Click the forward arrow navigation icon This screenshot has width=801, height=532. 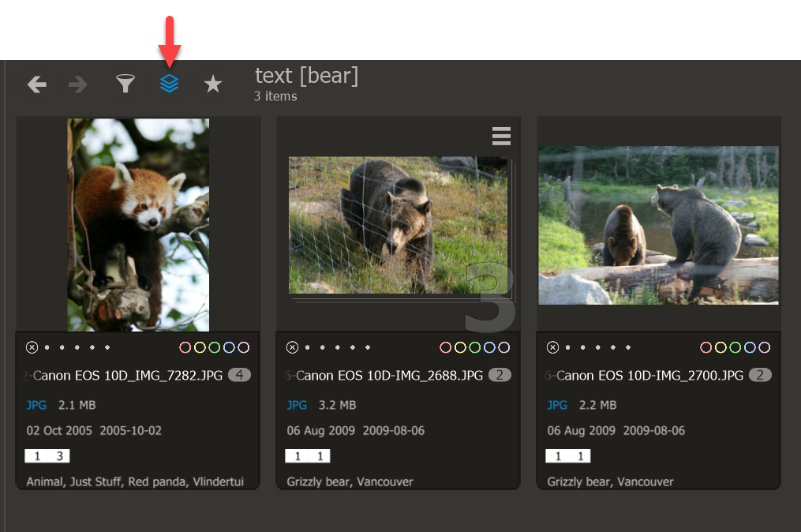pos(77,84)
